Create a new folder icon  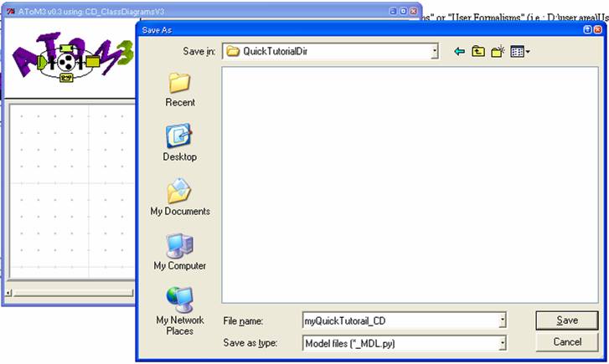tap(498, 51)
